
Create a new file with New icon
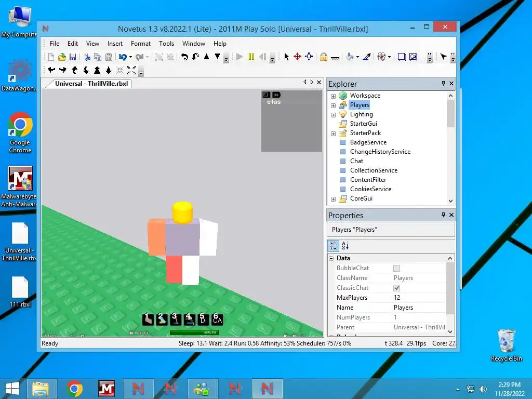(51, 57)
